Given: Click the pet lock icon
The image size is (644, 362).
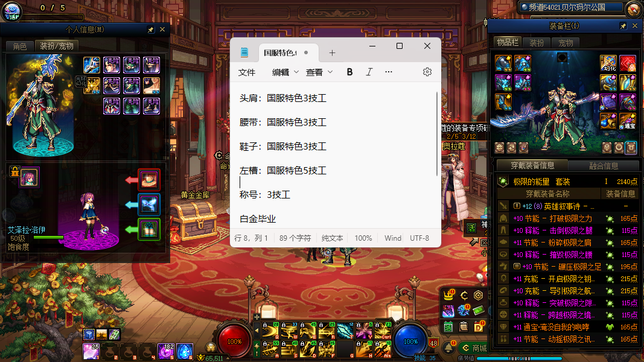Looking at the screenshot, I should point(14,173).
